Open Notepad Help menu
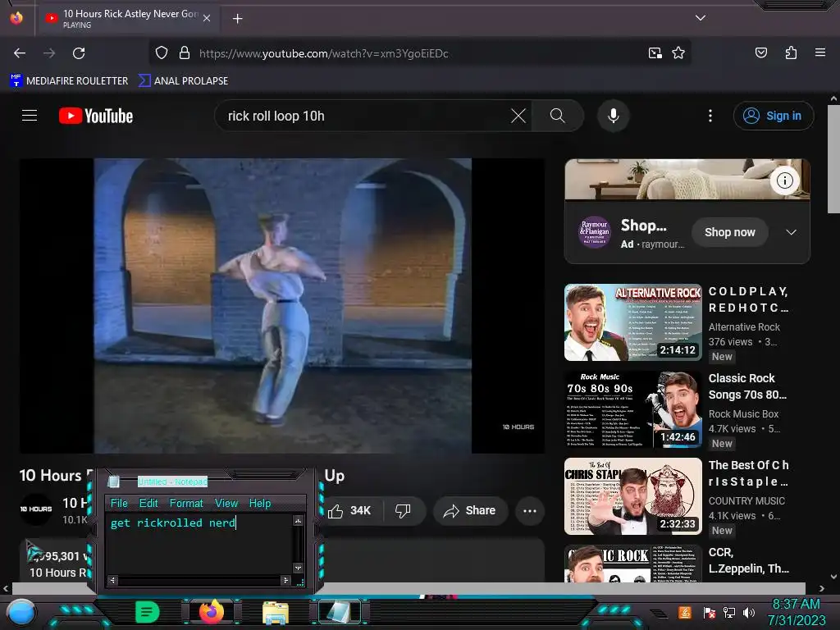 click(x=260, y=503)
